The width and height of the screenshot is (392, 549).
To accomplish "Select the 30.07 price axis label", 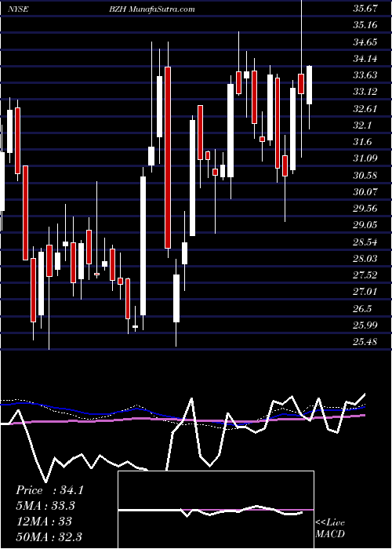I will (365, 192).
